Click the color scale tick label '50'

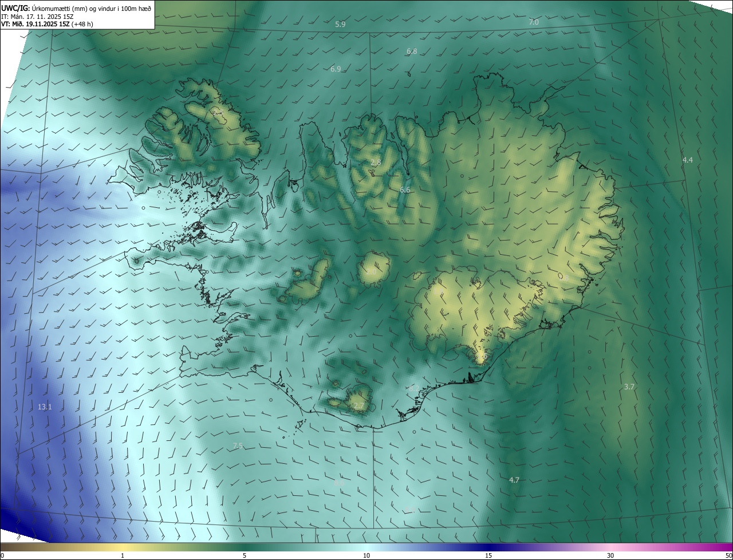[x=728, y=555]
